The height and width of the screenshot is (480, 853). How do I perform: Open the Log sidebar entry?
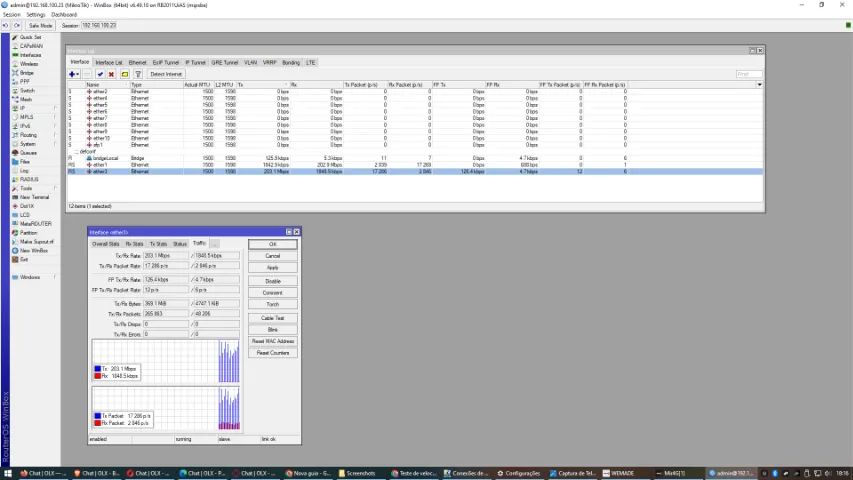coord(24,170)
